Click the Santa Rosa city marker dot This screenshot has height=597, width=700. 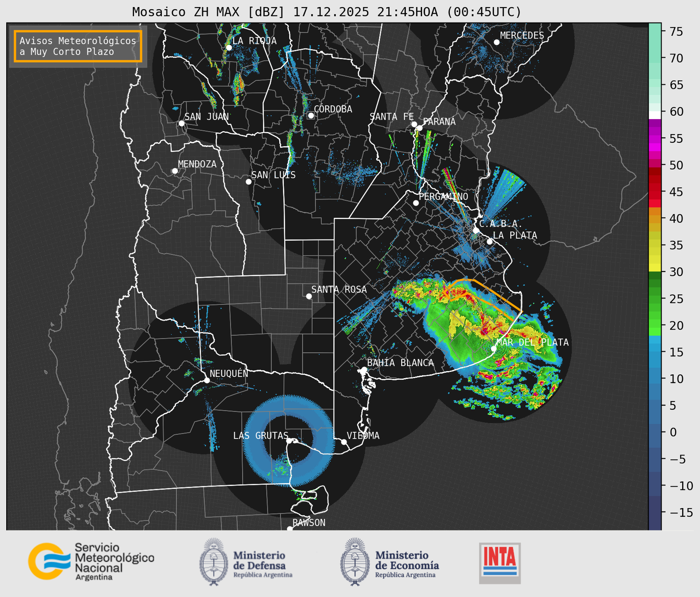(309, 296)
